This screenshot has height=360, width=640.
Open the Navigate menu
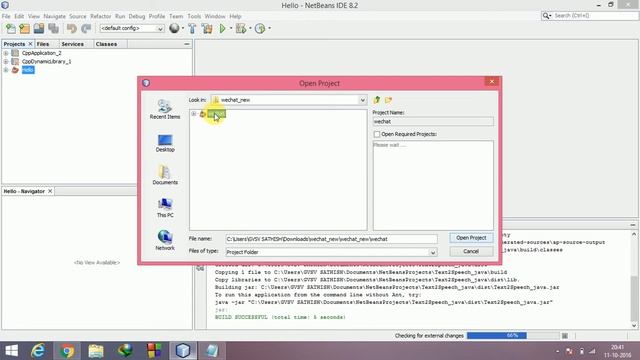[55, 16]
